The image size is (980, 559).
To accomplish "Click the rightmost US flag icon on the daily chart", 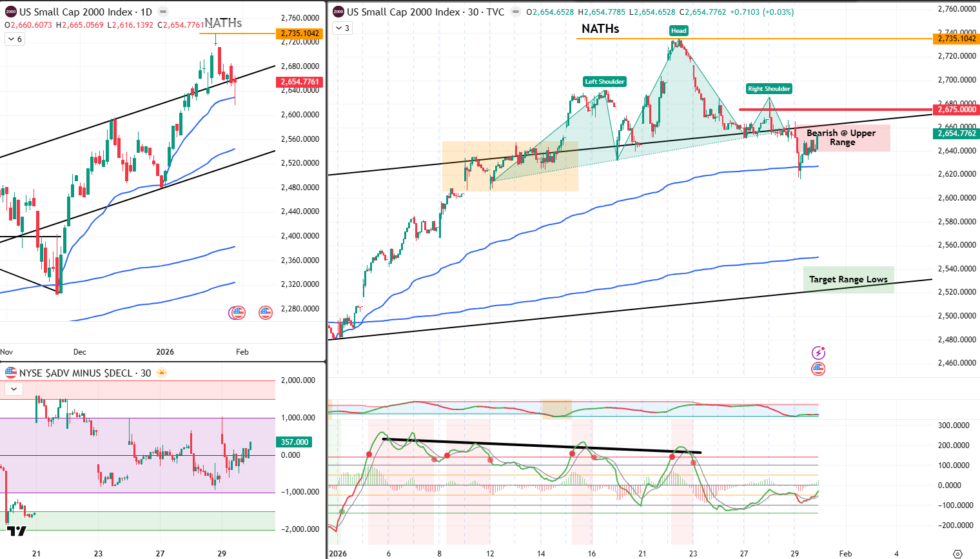I will [x=265, y=313].
